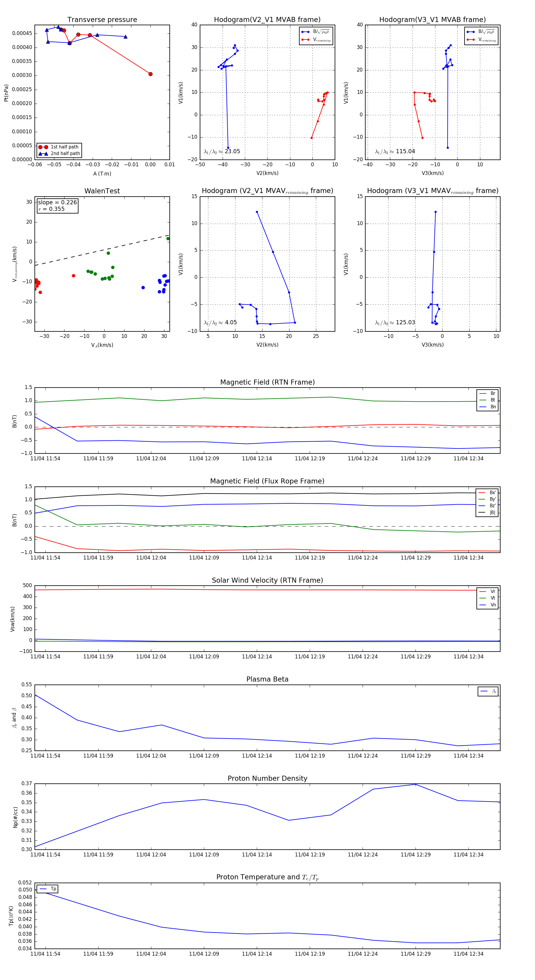Click the λ1/λ3 ≈ 125.03 annotation
Viewport: 535px width, 980px height.
[395, 323]
